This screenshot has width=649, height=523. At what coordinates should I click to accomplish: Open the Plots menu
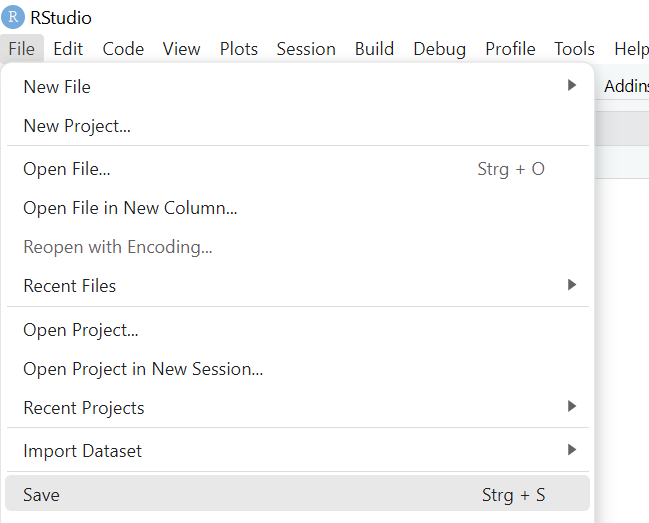pyautogui.click(x=239, y=49)
